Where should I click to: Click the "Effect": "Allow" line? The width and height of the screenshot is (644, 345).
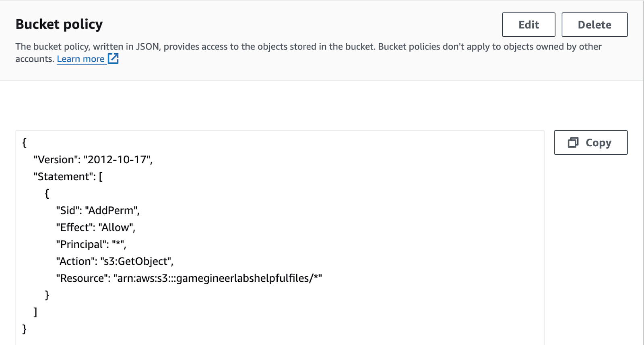click(x=96, y=227)
